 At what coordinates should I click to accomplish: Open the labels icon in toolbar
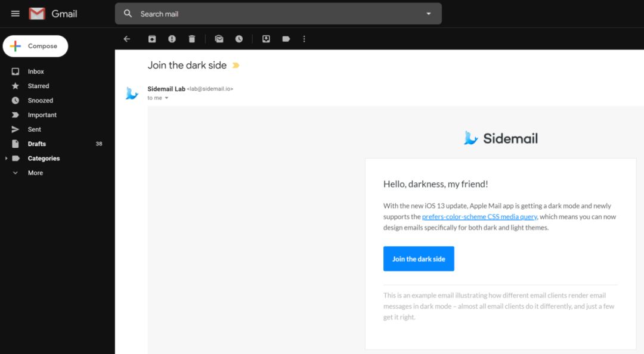(x=286, y=39)
